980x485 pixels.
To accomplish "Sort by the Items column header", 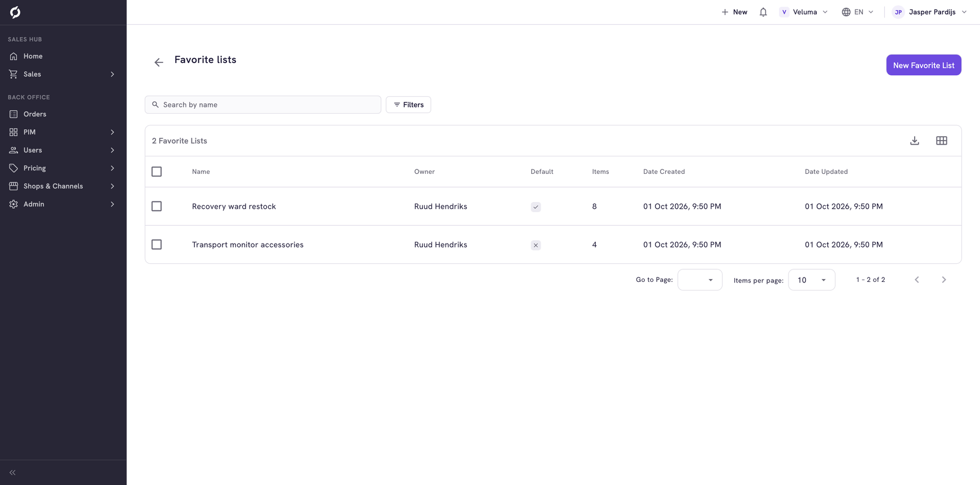I will coord(600,172).
